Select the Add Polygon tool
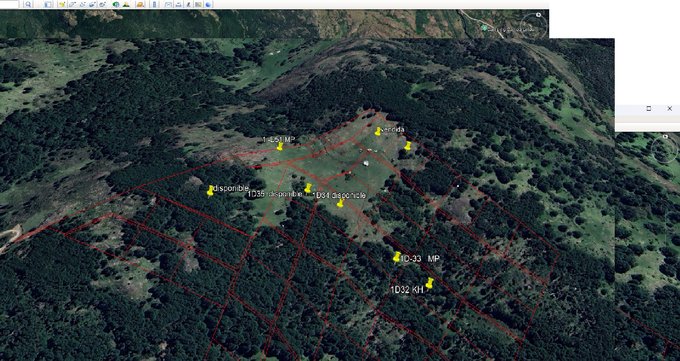Image resolution: width=680 pixels, height=361 pixels. 72,4
